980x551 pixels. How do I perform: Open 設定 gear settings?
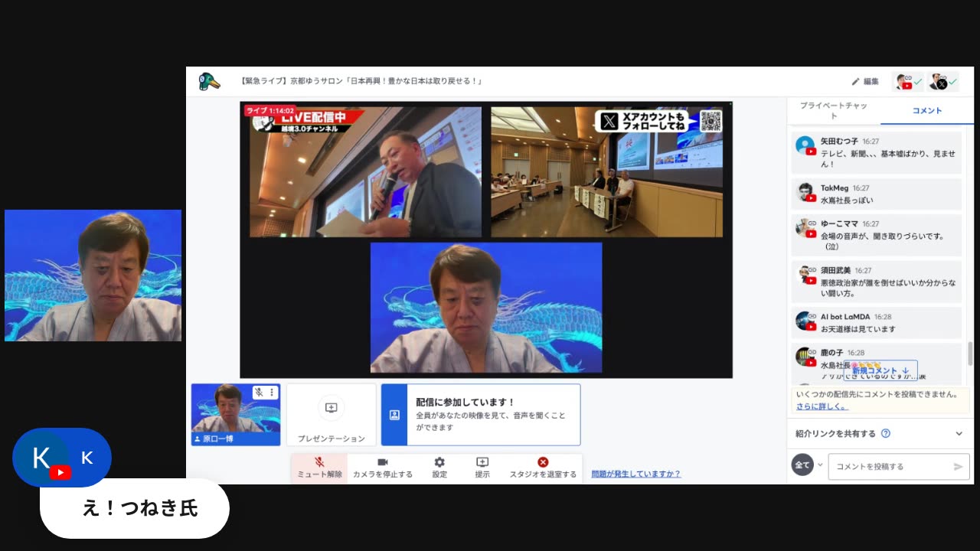coord(439,468)
